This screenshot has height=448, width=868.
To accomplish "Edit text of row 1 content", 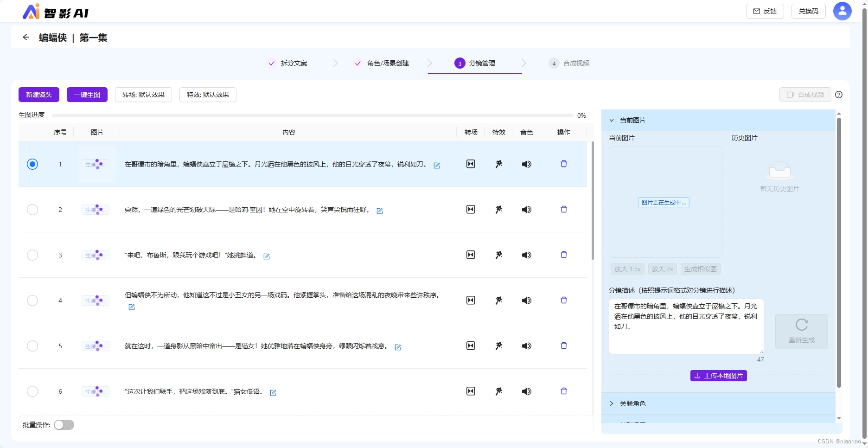I will pos(437,165).
